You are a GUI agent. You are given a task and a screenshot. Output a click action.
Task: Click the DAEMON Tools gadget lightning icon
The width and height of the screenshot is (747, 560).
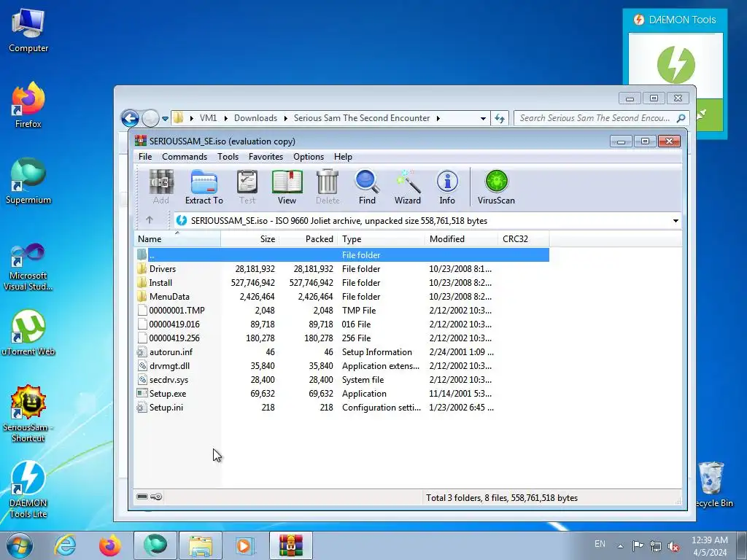(x=676, y=64)
